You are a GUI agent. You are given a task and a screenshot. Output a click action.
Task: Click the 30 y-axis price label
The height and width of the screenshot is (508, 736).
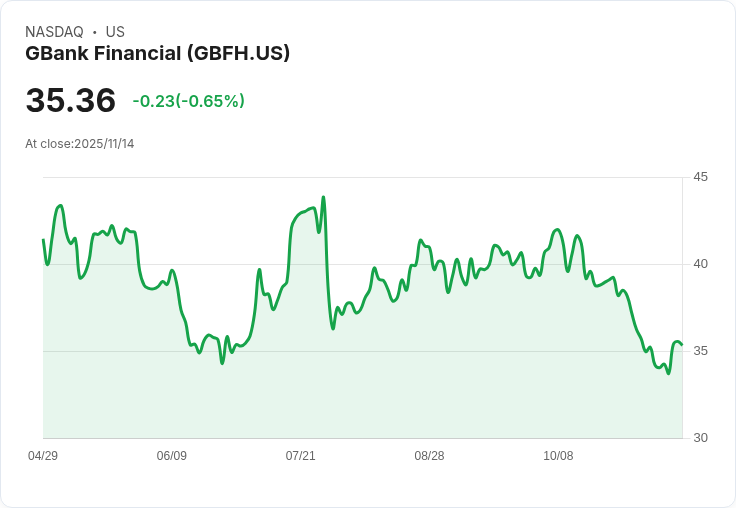[700, 438]
